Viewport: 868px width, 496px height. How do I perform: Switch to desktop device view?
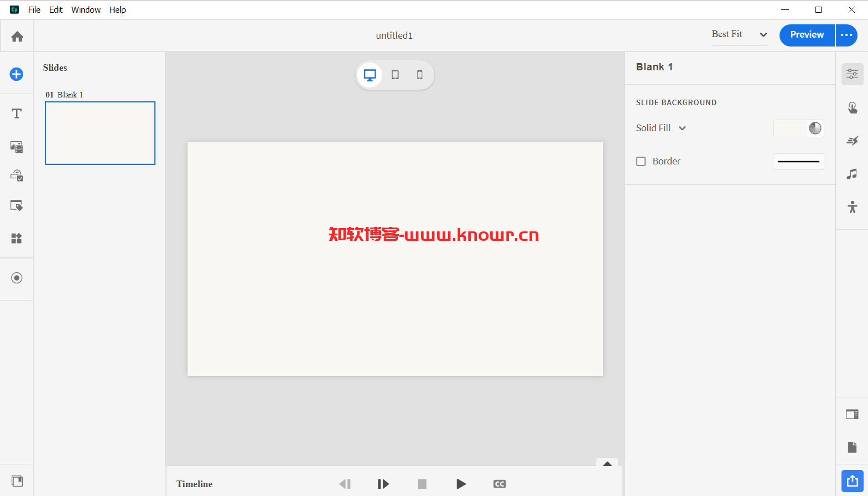(370, 75)
